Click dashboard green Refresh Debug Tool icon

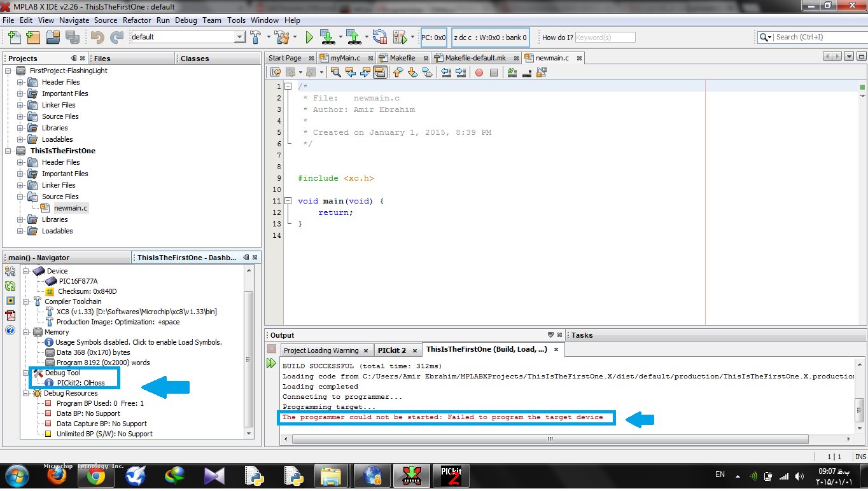[10, 286]
